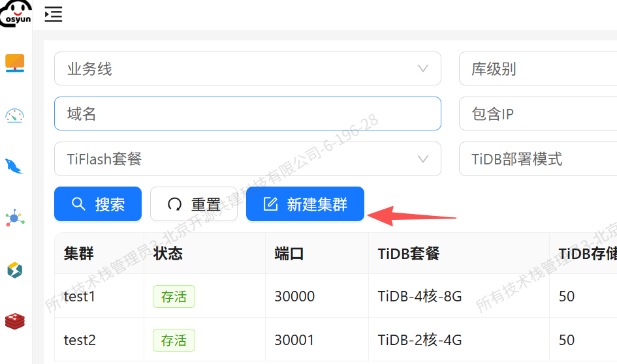The width and height of the screenshot is (617, 364).
Task: Expand the 业务线 dropdown
Action: [247, 68]
